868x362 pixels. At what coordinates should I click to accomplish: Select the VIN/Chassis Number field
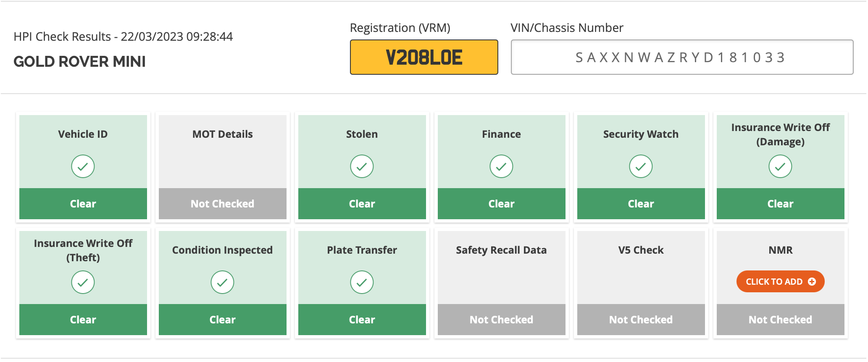pos(682,57)
